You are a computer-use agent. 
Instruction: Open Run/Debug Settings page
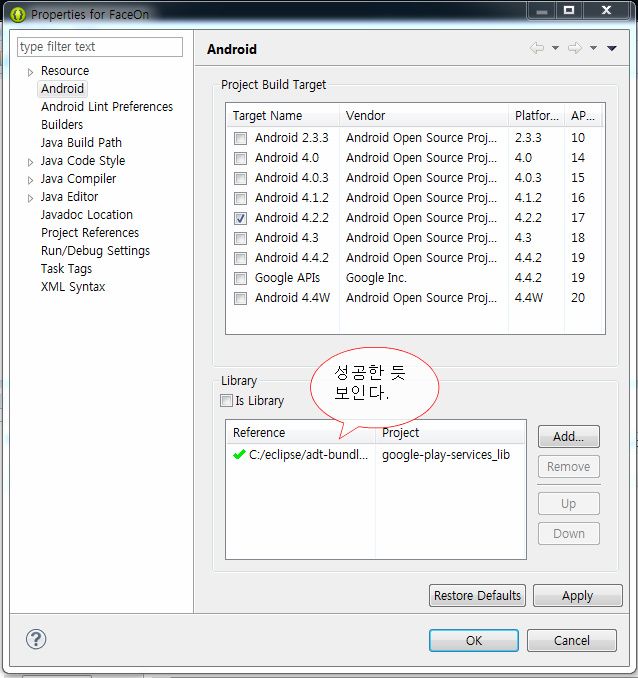point(95,251)
